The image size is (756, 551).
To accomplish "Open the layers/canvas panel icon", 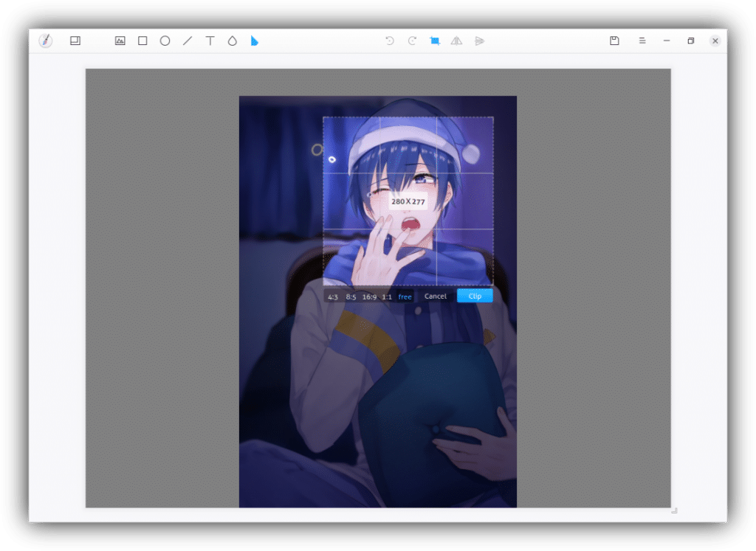I will coord(75,41).
